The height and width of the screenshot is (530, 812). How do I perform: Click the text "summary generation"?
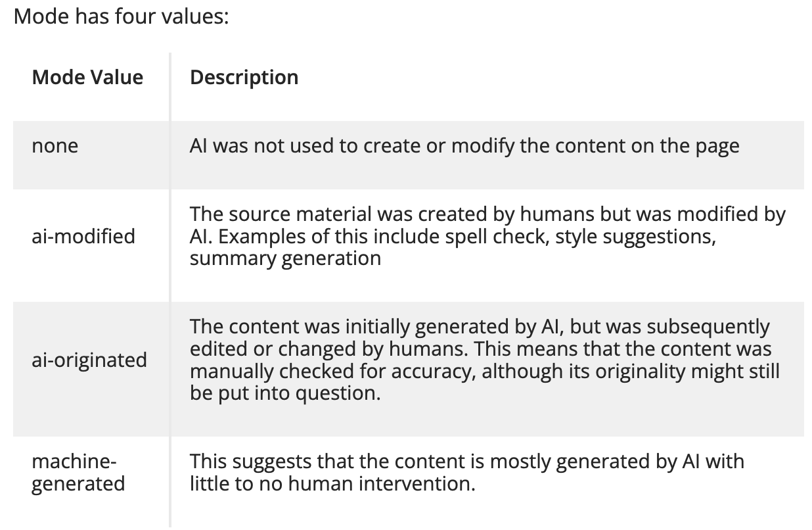[x=285, y=258]
